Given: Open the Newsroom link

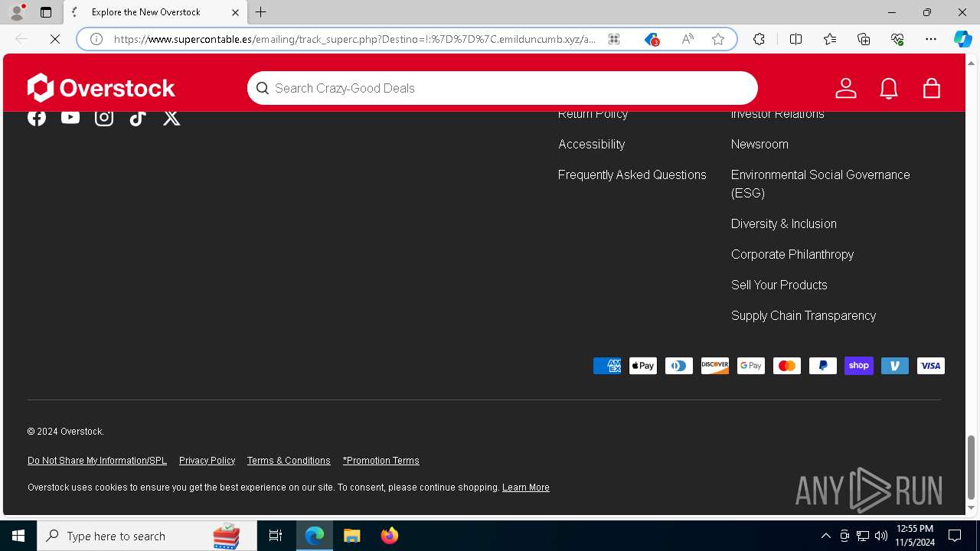Looking at the screenshot, I should (x=759, y=144).
